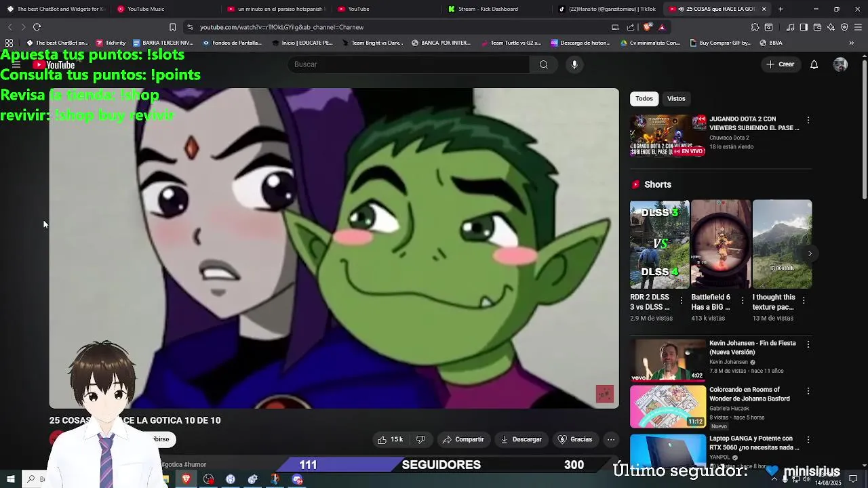868x488 pixels.
Task: Open the TikFinity bookmark
Action: click(x=111, y=43)
